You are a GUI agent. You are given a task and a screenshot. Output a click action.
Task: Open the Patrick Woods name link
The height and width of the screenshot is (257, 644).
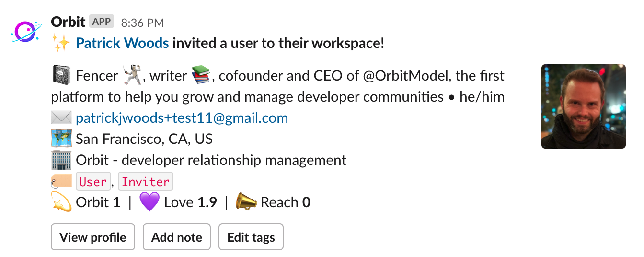click(x=122, y=44)
